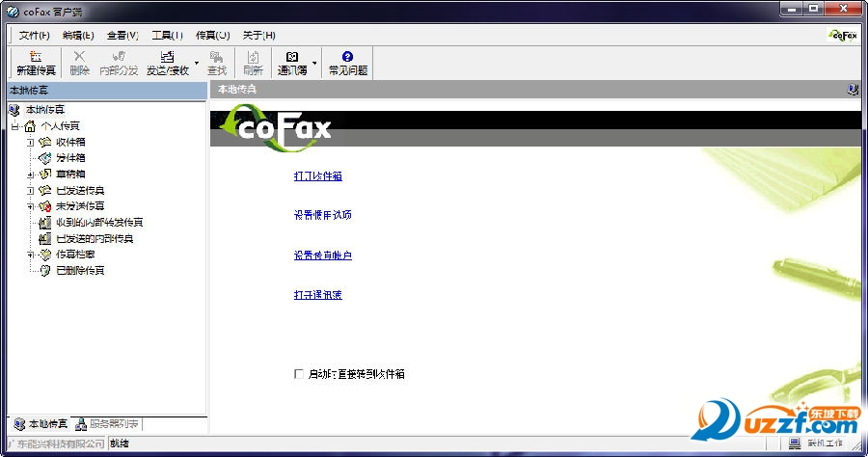Open dropdown arrow next to 通讯簿
The height and width of the screenshot is (457, 868).
click(x=314, y=63)
